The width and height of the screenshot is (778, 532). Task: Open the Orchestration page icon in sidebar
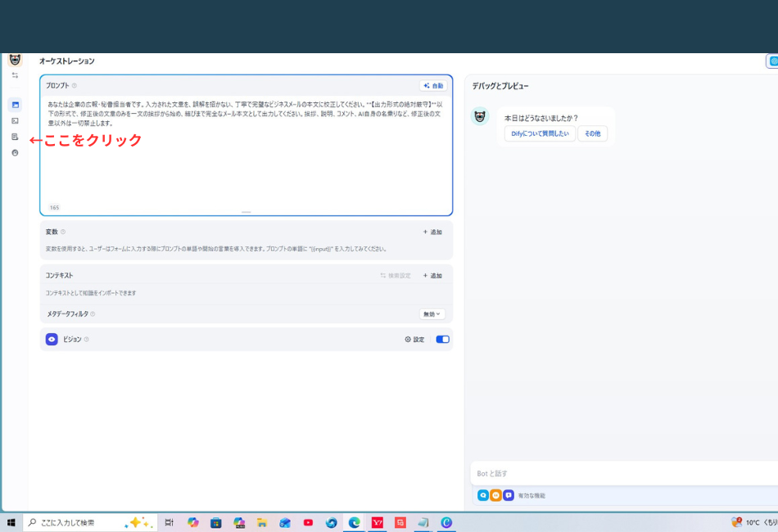coord(15,105)
